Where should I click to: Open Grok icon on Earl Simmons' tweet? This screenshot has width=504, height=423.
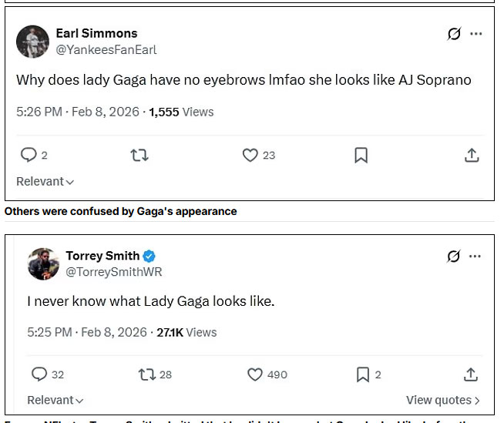tap(454, 34)
